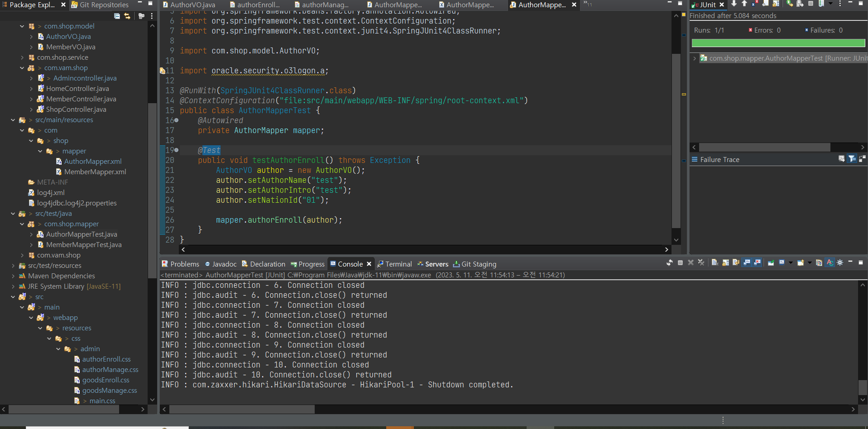The width and height of the screenshot is (868, 429).
Task: Click Failure Trace show stack trace icon
Action: point(841,159)
